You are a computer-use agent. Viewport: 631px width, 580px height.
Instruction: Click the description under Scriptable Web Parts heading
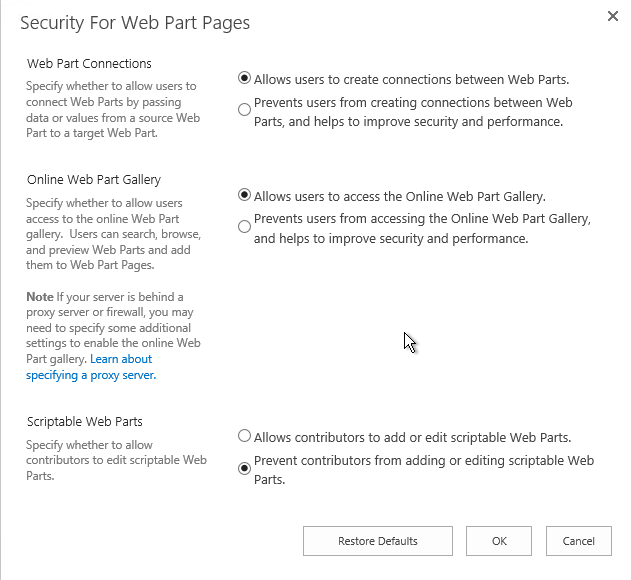click(x=116, y=460)
